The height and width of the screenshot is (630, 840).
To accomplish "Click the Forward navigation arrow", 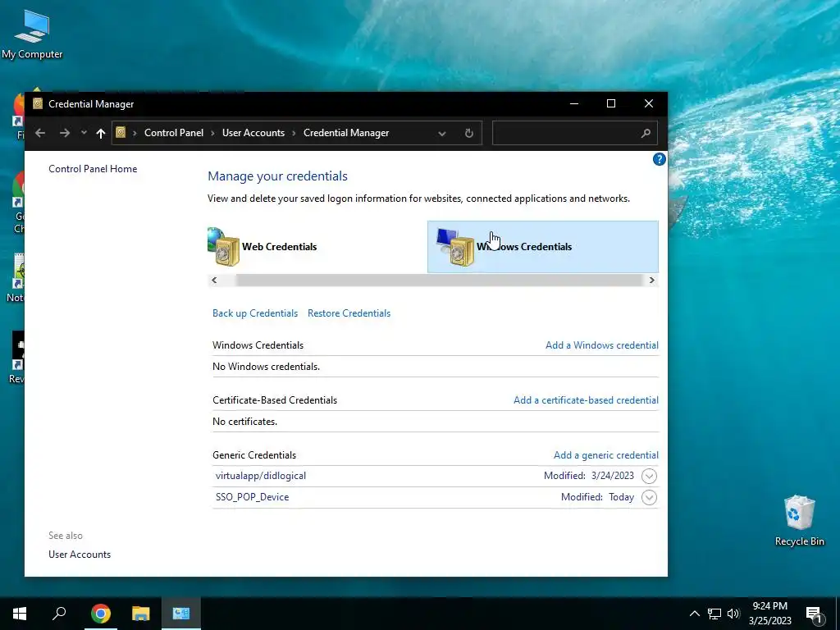I will tap(65, 133).
